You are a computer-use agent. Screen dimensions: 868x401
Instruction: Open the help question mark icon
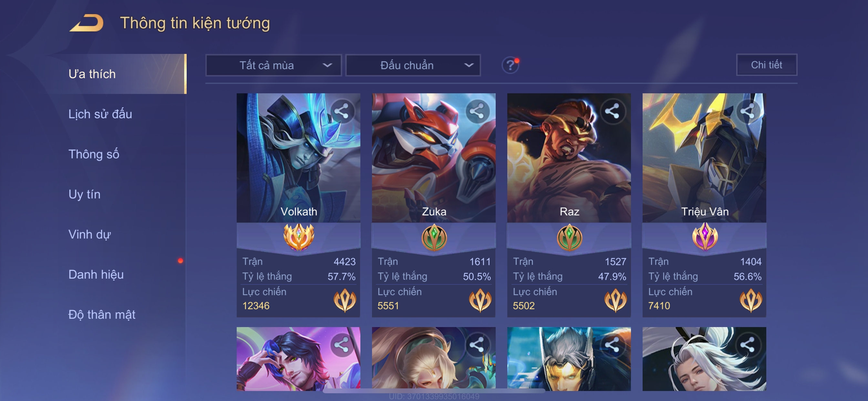511,65
